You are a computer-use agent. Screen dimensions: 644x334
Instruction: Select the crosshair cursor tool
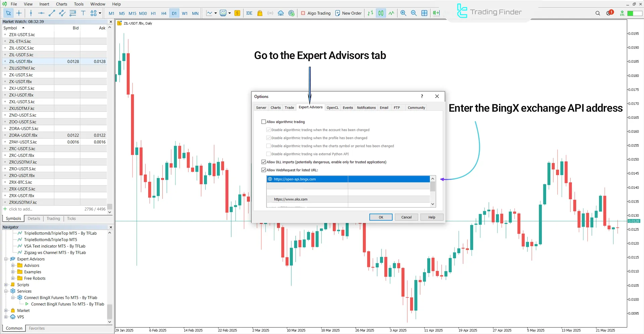click(19, 13)
